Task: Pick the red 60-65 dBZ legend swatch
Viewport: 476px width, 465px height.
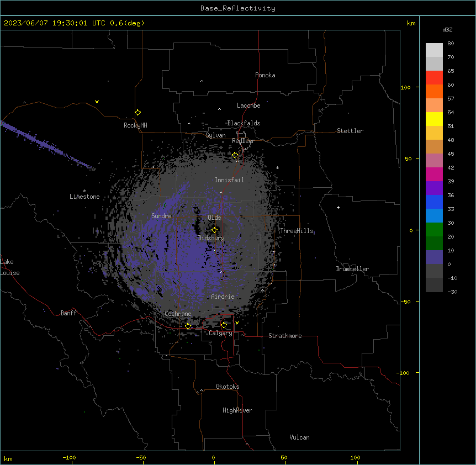Action: (434, 78)
